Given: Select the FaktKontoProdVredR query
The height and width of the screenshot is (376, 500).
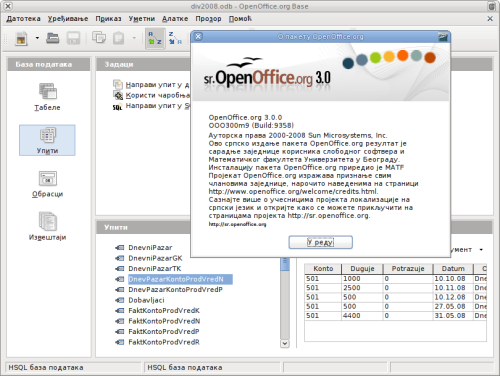Looking at the screenshot, I should click(164, 342).
